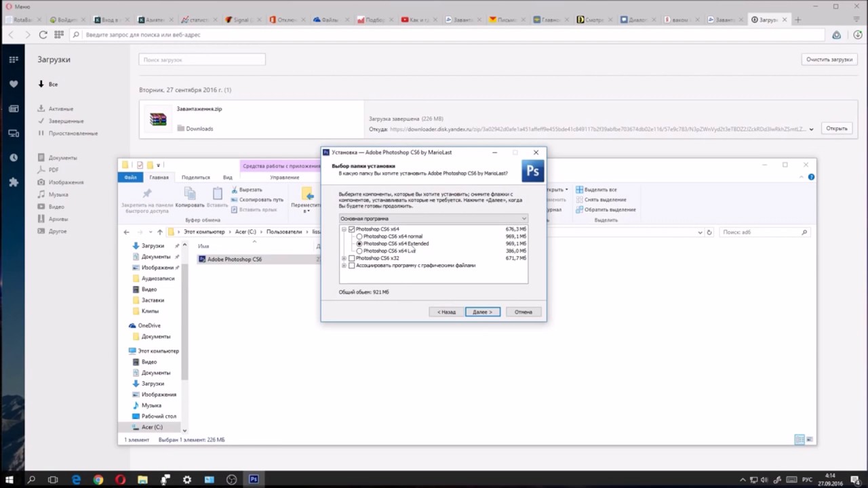
Task: Open the Opera Меню button
Action: click(17, 6)
